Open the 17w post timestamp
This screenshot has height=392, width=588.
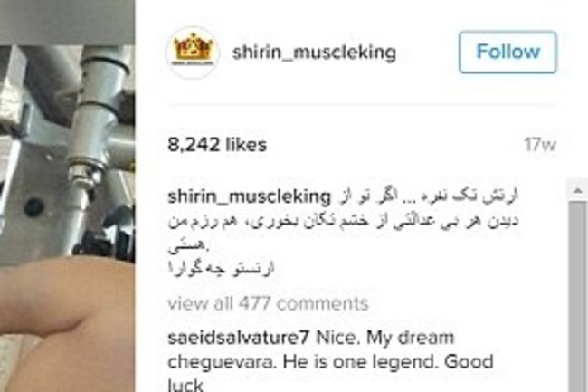[540, 145]
